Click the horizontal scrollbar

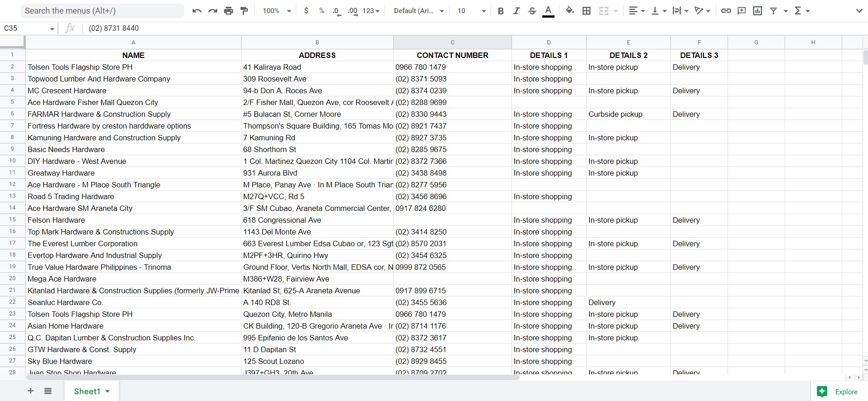273,377
